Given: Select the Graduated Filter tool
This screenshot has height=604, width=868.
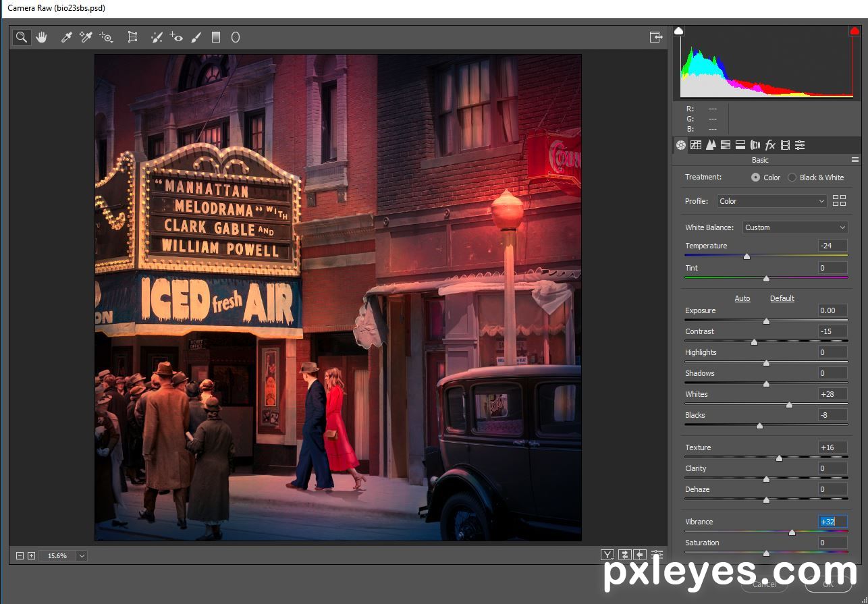Looking at the screenshot, I should [x=216, y=37].
